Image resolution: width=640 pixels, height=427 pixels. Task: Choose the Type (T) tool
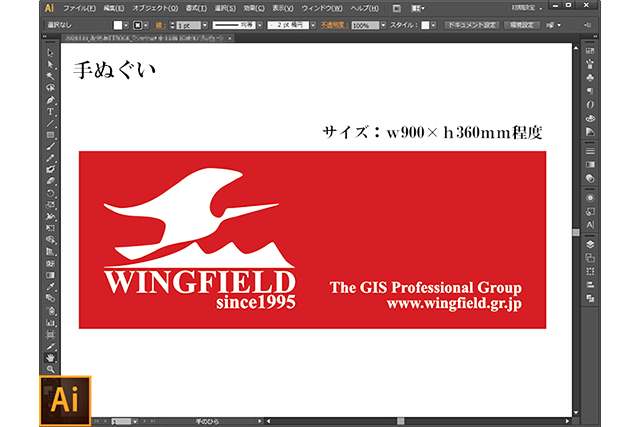click(x=50, y=111)
